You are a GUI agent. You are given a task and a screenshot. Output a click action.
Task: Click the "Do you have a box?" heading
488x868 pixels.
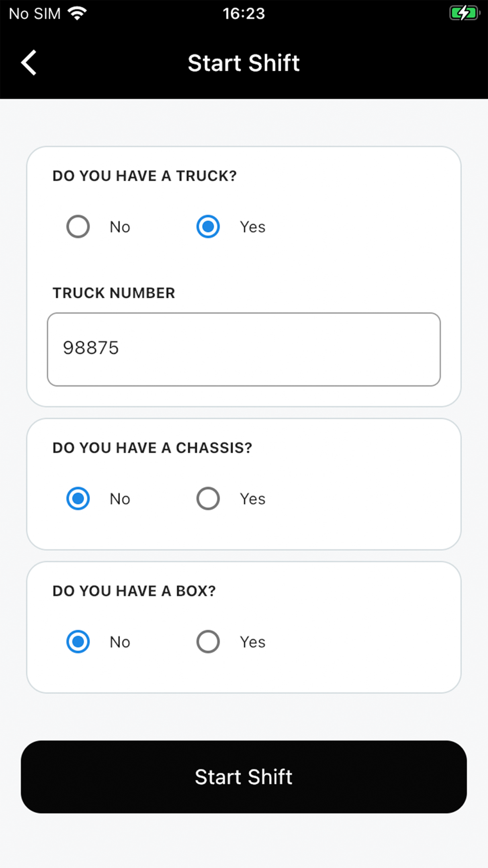pos(134,591)
